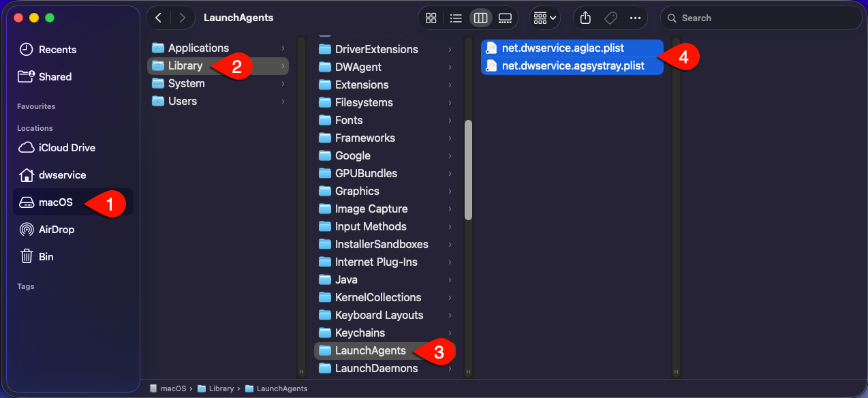Select the Keyboard Layouts folder
Screen dimensions: 868x398
point(385,315)
